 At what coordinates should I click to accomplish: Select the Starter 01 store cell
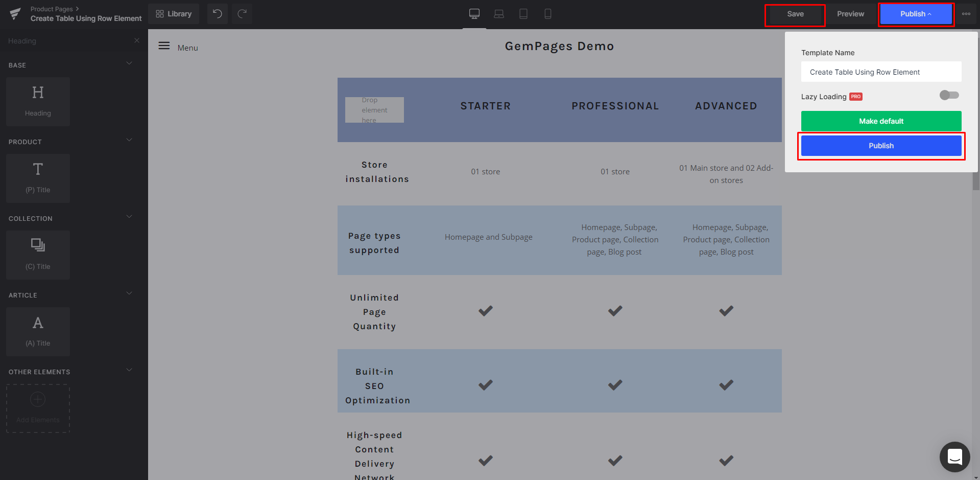(x=486, y=172)
